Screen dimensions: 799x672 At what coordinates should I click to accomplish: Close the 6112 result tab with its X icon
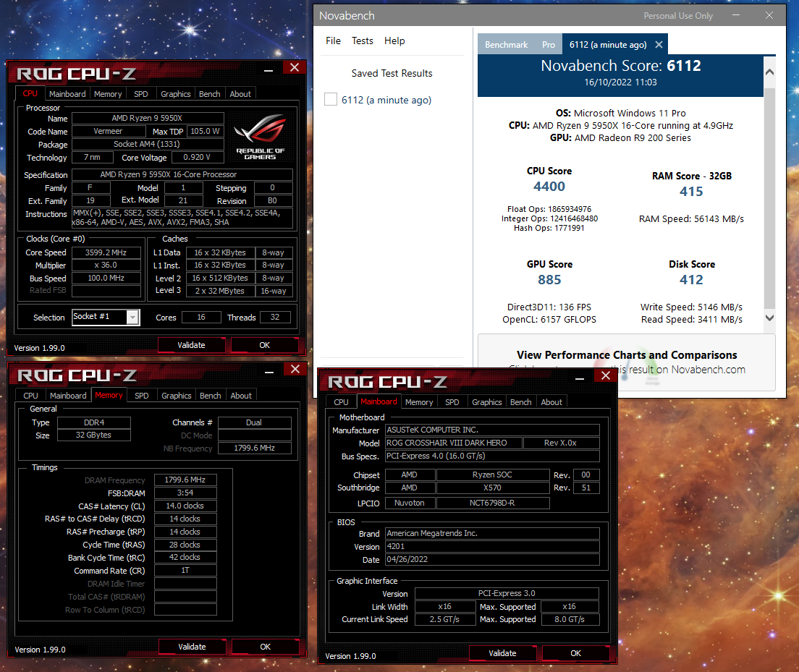click(x=659, y=45)
